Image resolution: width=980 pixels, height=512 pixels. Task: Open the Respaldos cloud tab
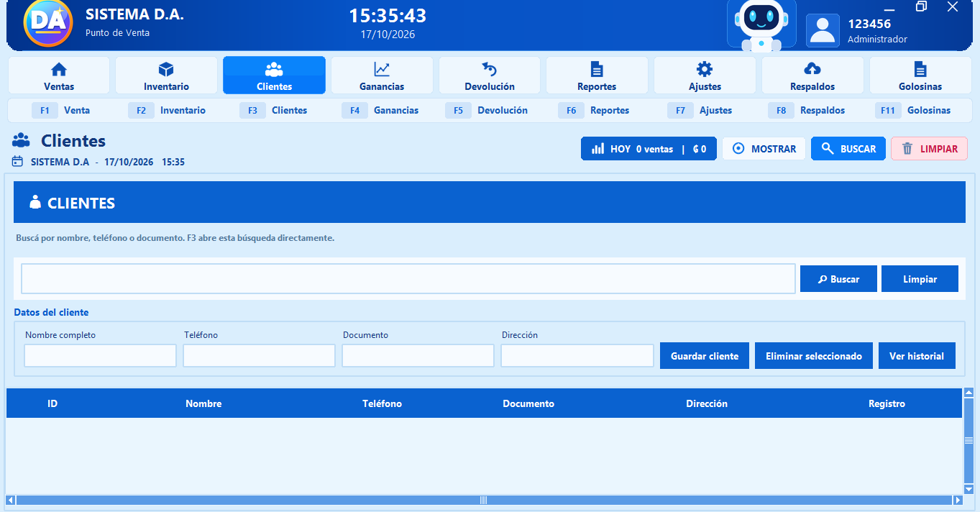click(812, 76)
